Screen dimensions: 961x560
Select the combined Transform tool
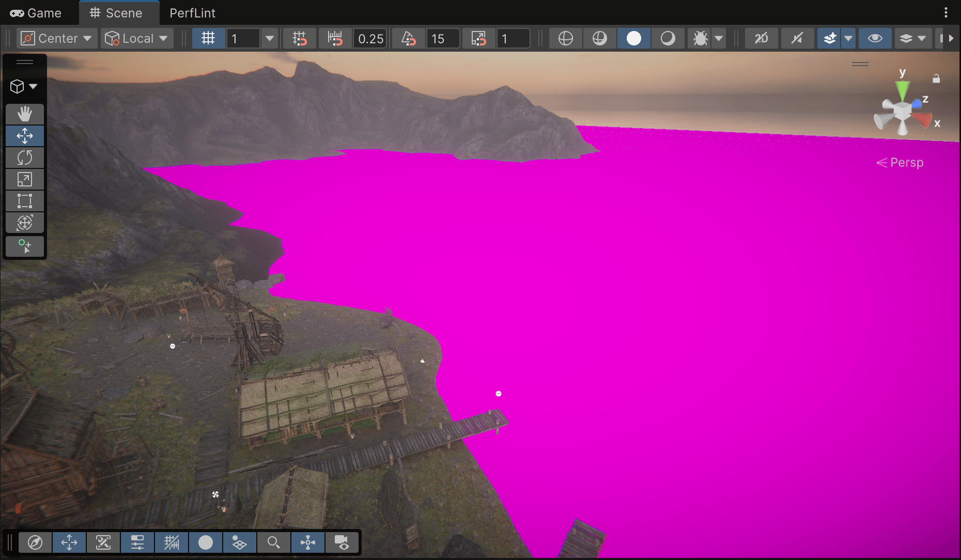click(x=25, y=223)
